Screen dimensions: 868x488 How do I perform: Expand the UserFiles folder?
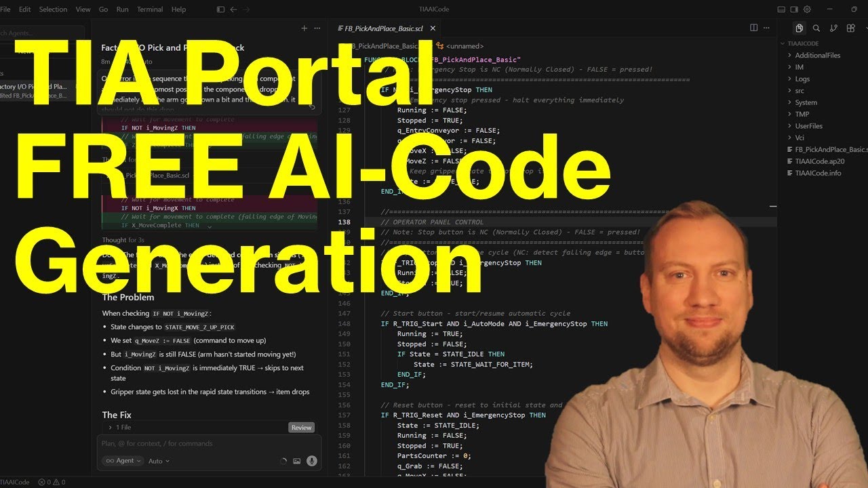tap(809, 125)
